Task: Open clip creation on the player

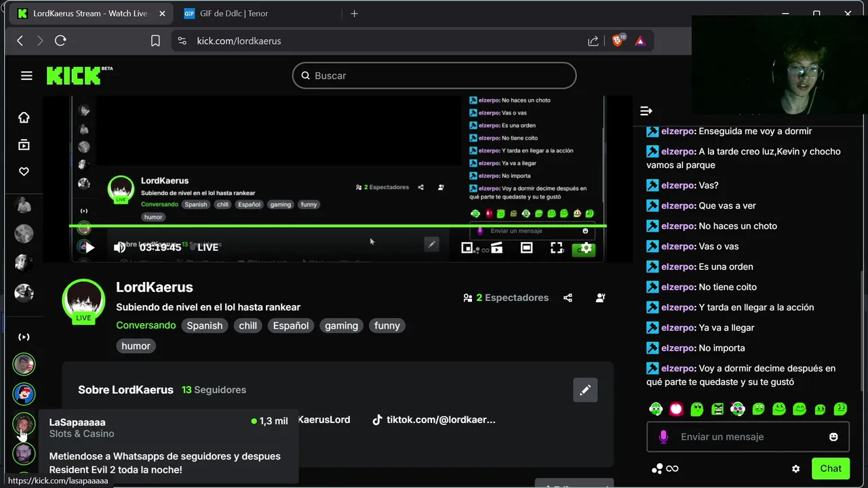Action: pos(497,248)
